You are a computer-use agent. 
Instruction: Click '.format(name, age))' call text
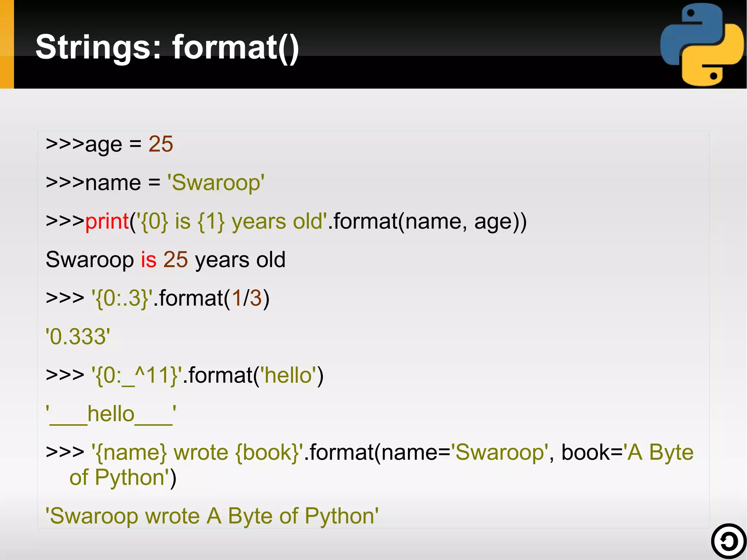click(427, 221)
